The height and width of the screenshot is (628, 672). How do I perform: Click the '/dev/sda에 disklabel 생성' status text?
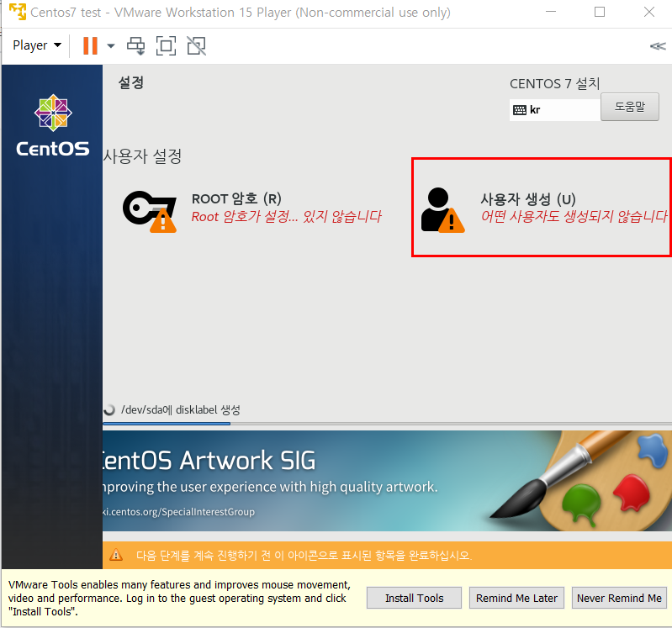click(x=181, y=410)
